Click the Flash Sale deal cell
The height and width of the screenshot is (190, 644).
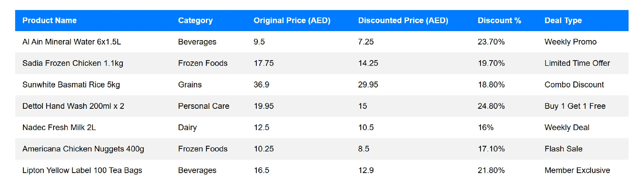tap(563, 149)
